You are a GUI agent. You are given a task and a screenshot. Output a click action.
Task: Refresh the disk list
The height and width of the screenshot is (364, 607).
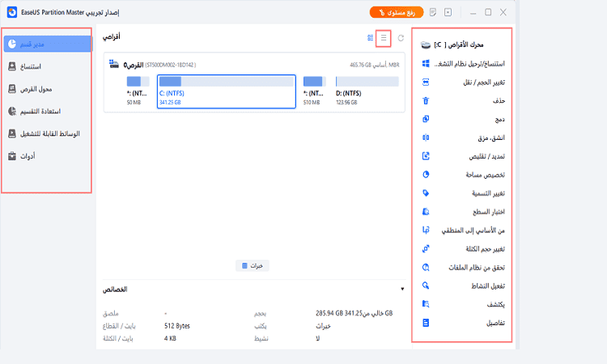tap(401, 38)
